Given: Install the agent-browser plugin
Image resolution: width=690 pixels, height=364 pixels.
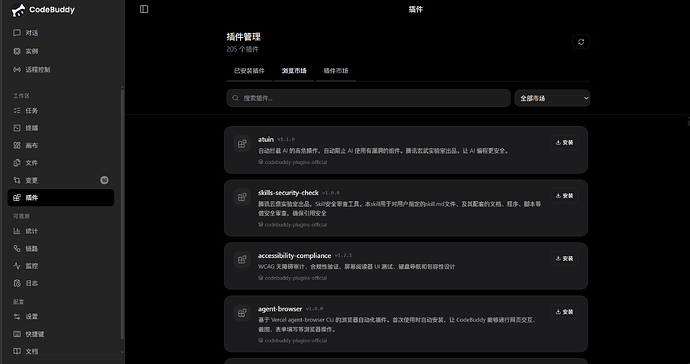Looking at the screenshot, I should point(564,312).
